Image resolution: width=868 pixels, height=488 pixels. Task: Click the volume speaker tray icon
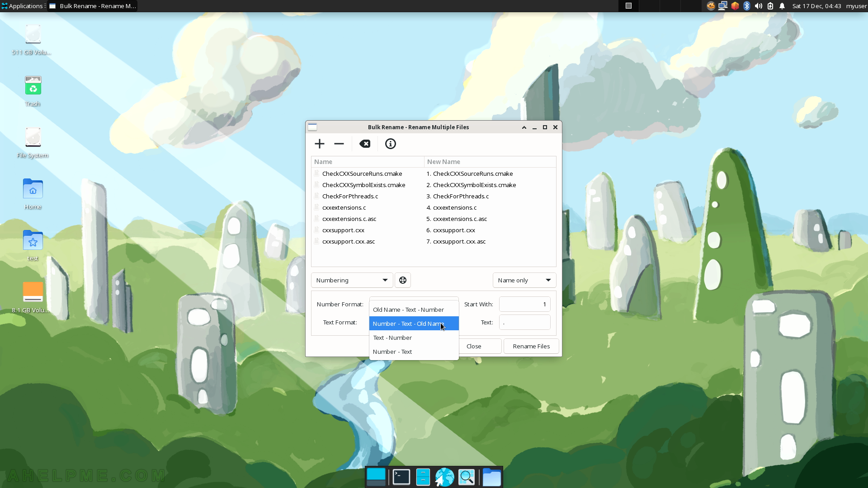click(759, 6)
